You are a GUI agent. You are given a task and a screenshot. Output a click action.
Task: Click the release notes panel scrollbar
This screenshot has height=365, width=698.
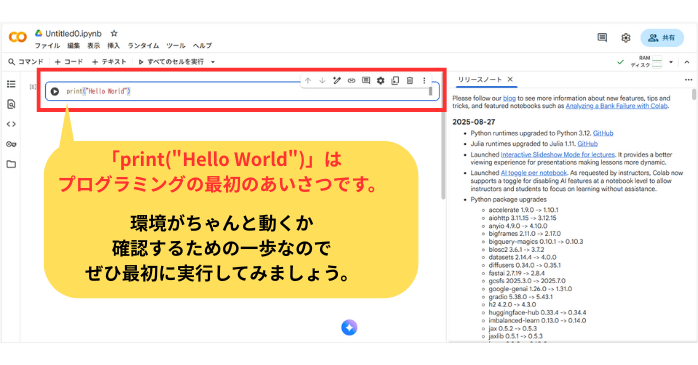(694, 94)
